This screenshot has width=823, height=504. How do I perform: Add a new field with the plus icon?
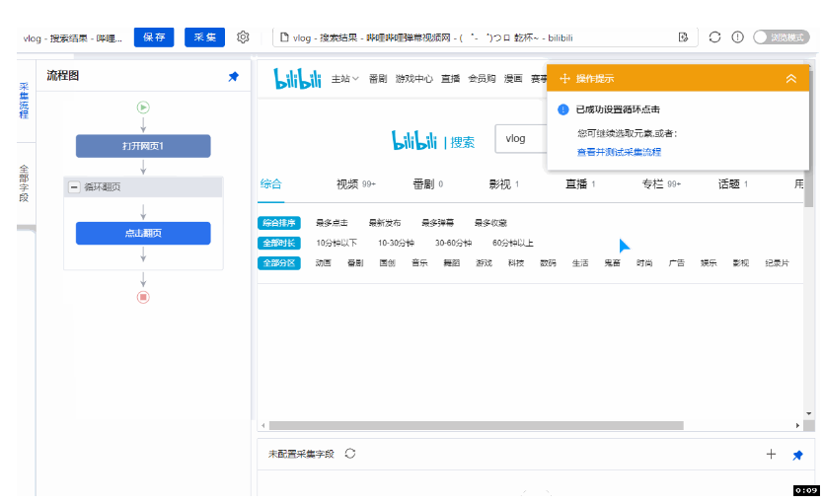click(771, 455)
